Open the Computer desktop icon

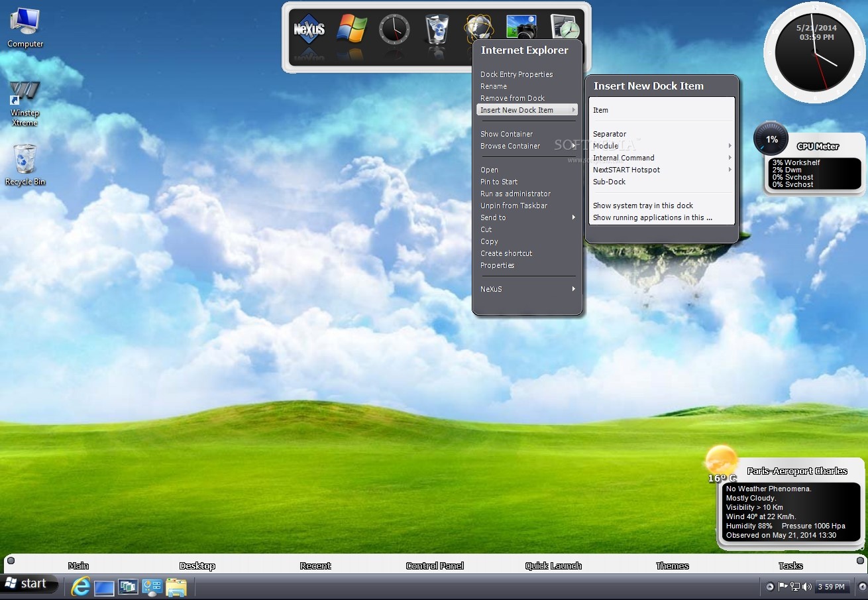pos(25,28)
